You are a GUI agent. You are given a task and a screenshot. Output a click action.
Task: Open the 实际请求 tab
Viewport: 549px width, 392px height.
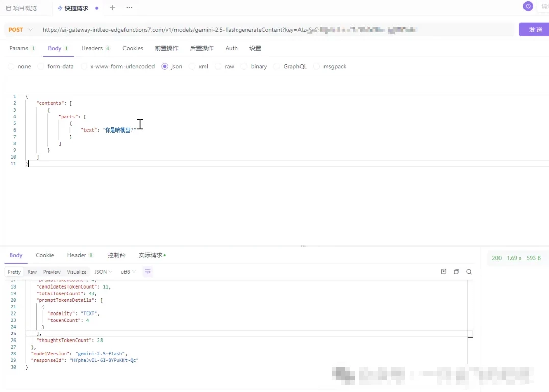[x=152, y=255]
